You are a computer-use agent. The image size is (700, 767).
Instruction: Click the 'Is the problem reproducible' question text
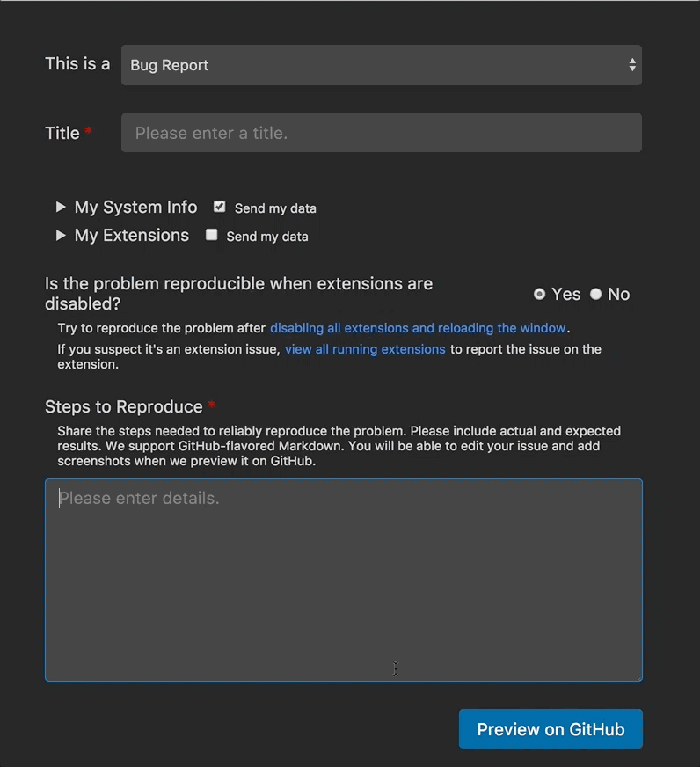coord(238,294)
